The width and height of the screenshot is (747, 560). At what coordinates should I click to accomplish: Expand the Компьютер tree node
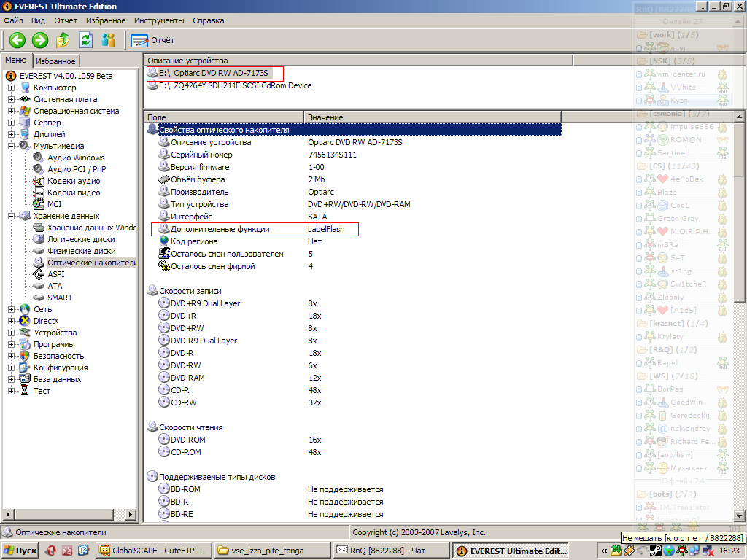(11, 87)
